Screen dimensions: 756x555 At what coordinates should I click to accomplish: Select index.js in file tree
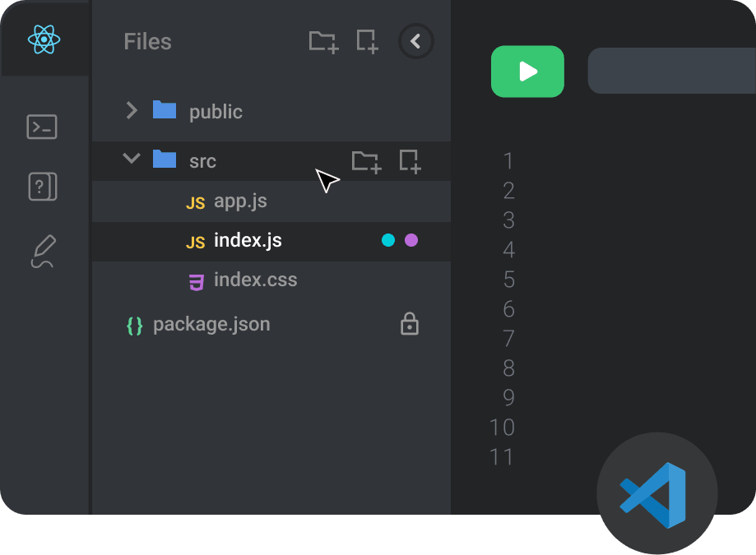(247, 241)
